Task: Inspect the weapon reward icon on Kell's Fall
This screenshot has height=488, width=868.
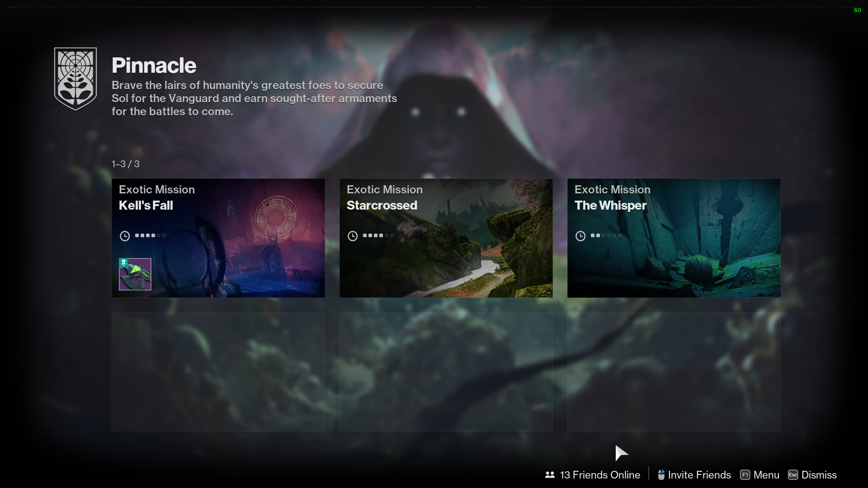Action: (x=135, y=274)
